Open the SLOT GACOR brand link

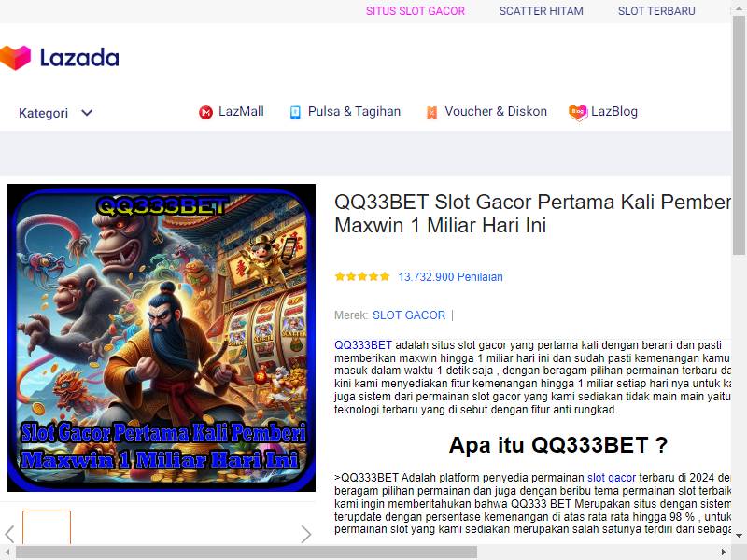pos(409,315)
